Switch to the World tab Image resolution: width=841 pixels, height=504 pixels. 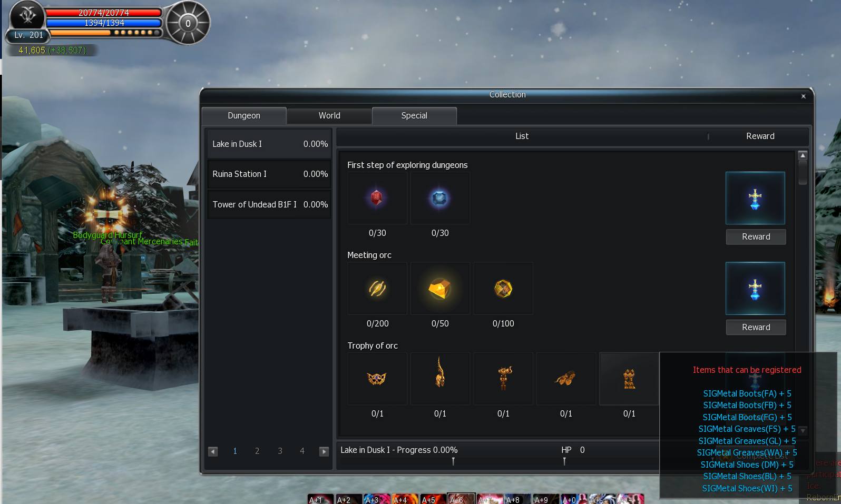point(329,116)
